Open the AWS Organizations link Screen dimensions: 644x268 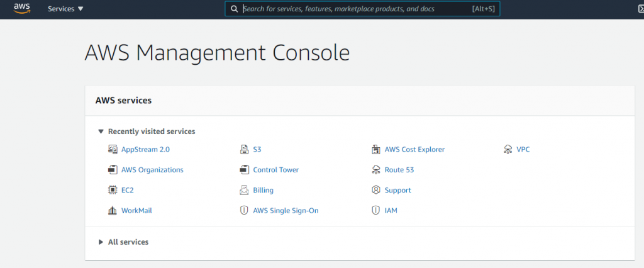pos(152,170)
